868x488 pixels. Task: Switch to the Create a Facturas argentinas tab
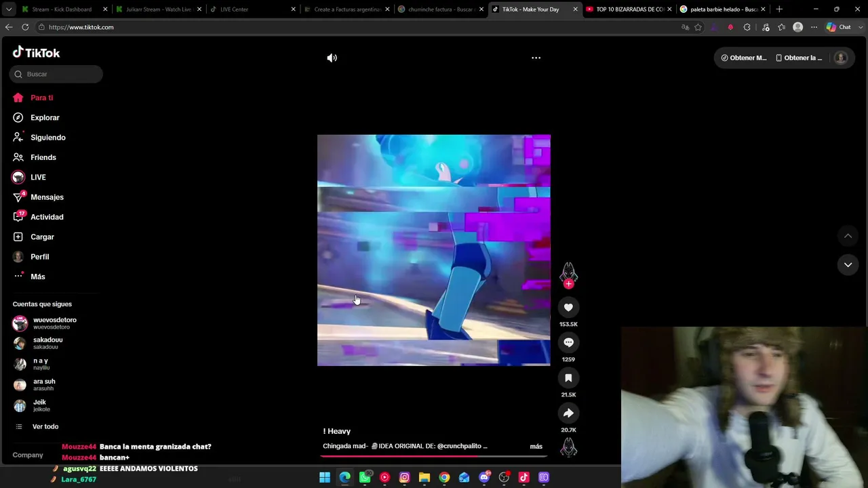point(346,9)
